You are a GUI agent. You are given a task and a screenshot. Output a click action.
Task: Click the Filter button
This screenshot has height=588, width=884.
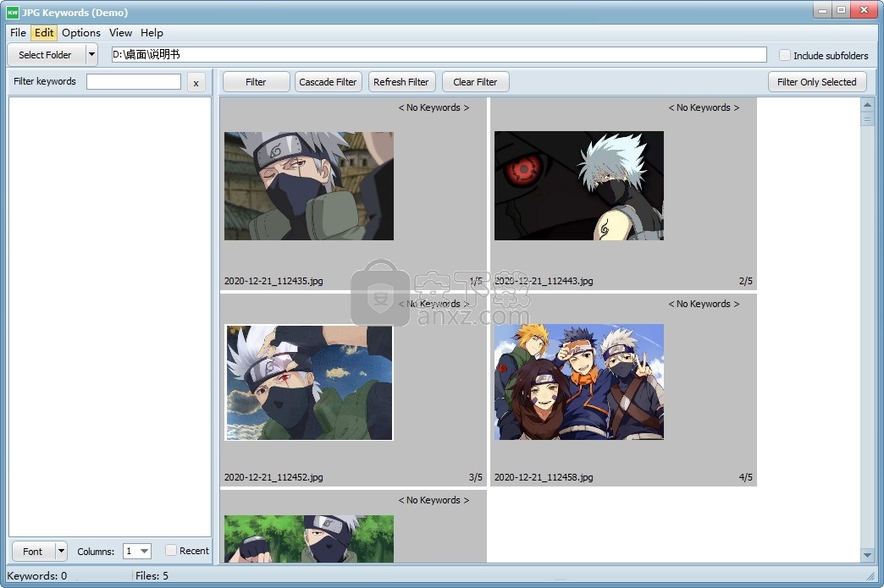[x=256, y=82]
